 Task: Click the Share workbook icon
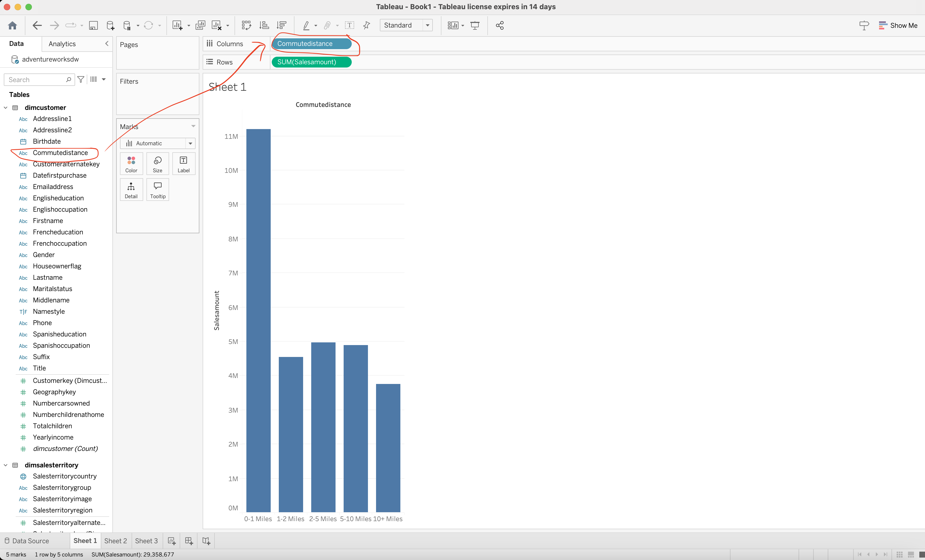click(x=500, y=25)
